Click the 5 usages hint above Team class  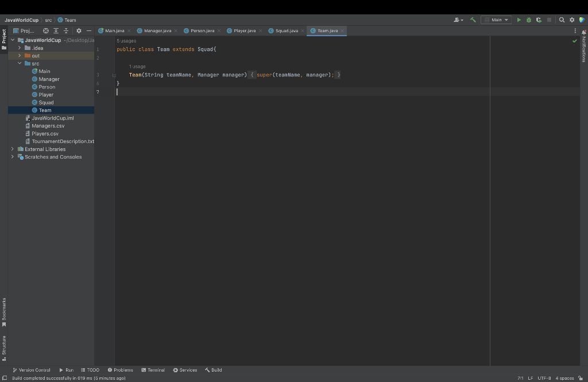pyautogui.click(x=126, y=40)
